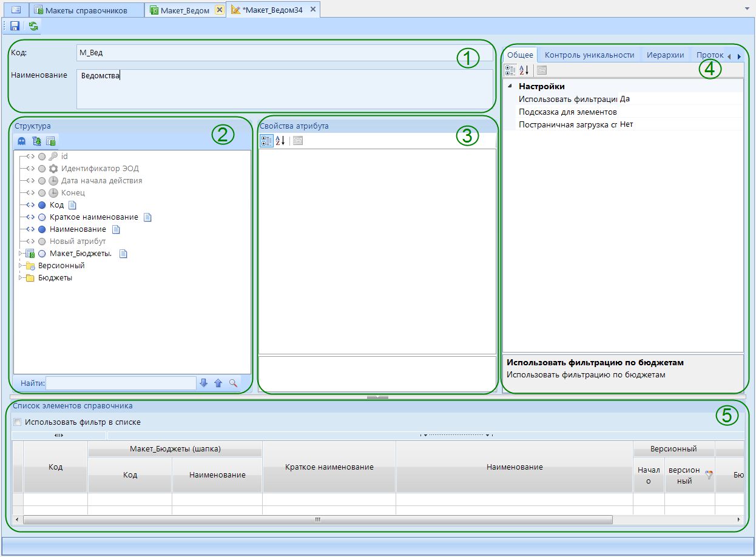The width and height of the screenshot is (756, 557).
Task: Click the blue down arrow next to Найти
Action: [x=204, y=383]
